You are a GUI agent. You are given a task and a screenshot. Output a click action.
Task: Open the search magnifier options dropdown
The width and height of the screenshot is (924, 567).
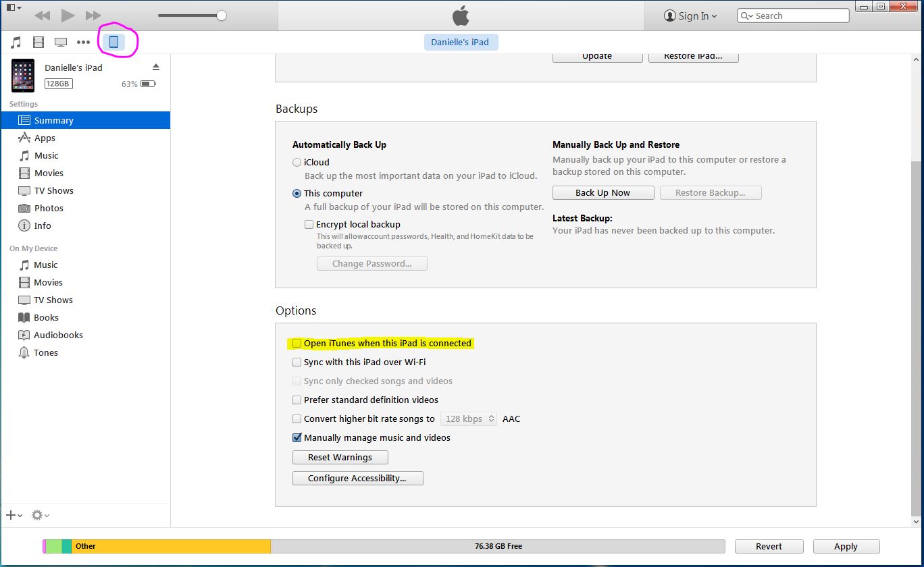[747, 16]
